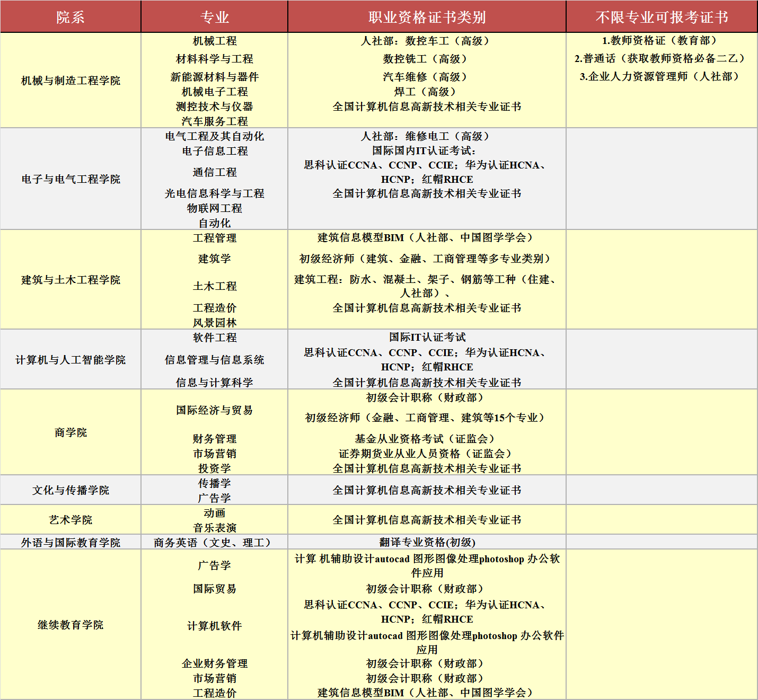Click the 动画 major
758x700 pixels.
215,513
